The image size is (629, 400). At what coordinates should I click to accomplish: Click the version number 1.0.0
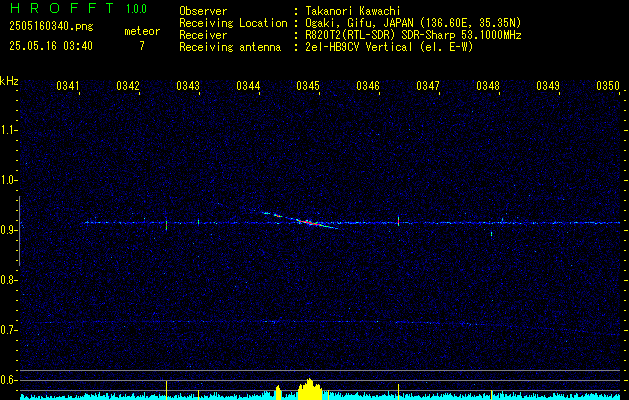tap(136, 8)
